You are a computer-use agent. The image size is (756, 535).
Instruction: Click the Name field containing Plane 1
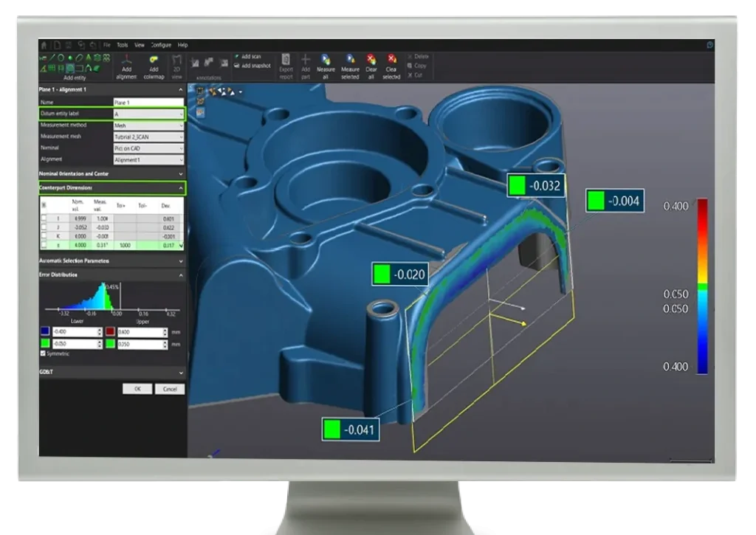(x=148, y=103)
